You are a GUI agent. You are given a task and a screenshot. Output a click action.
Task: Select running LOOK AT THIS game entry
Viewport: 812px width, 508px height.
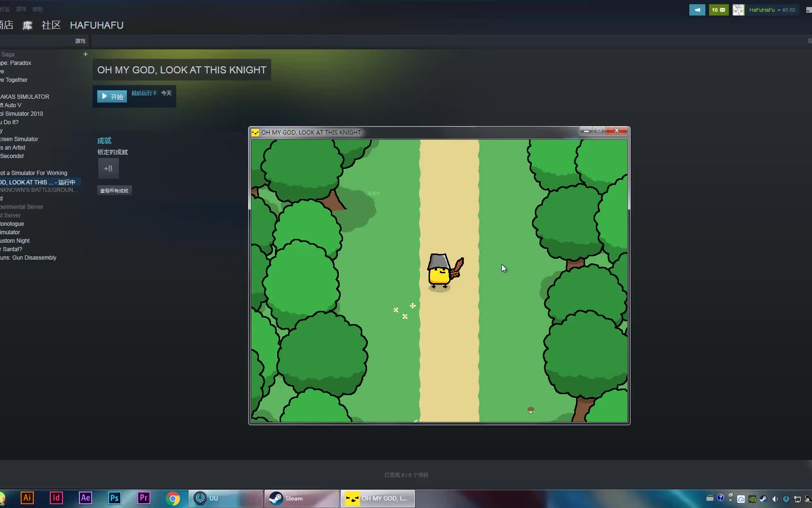(40, 182)
